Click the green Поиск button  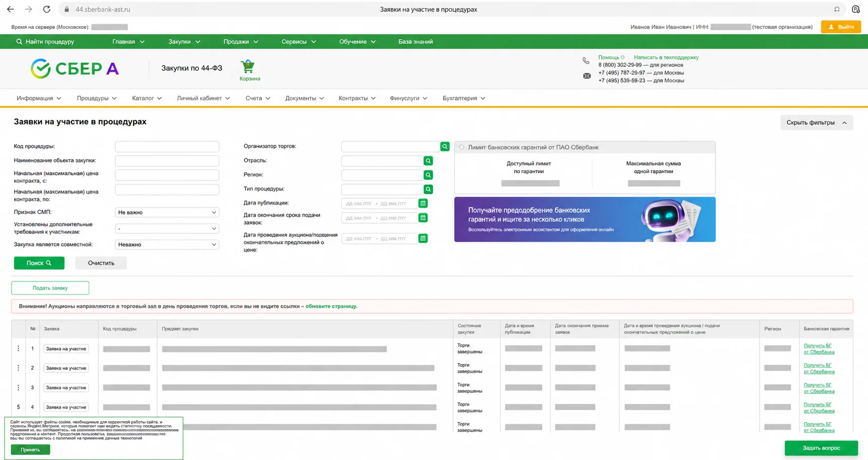[x=39, y=263]
